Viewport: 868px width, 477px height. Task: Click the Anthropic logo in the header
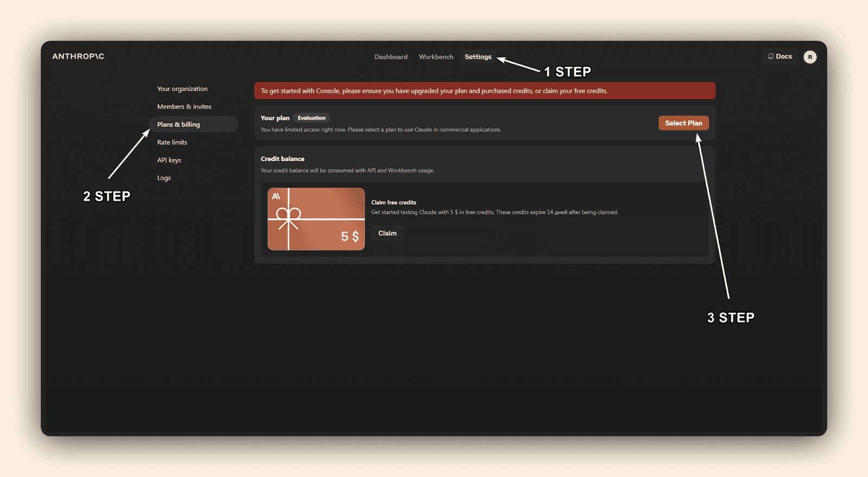78,56
